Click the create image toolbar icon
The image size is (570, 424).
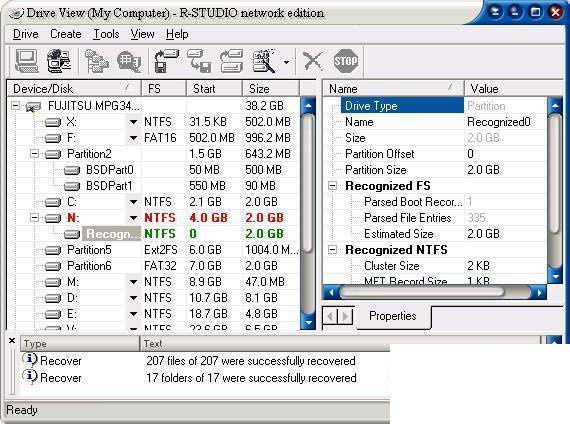tap(166, 61)
